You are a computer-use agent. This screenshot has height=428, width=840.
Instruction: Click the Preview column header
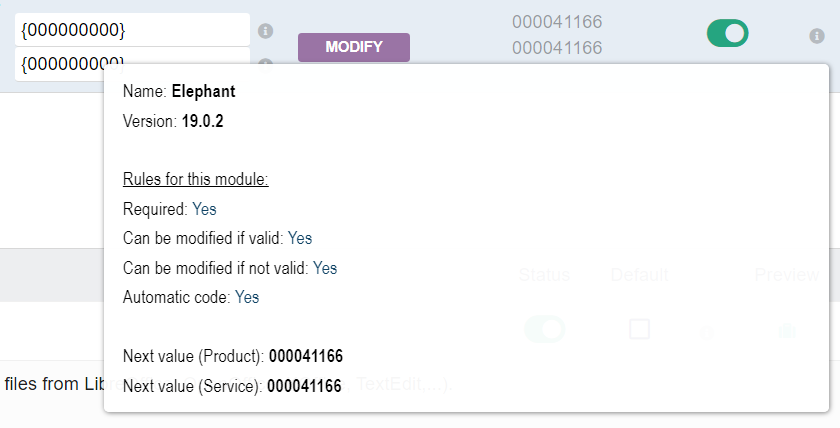tap(786, 276)
